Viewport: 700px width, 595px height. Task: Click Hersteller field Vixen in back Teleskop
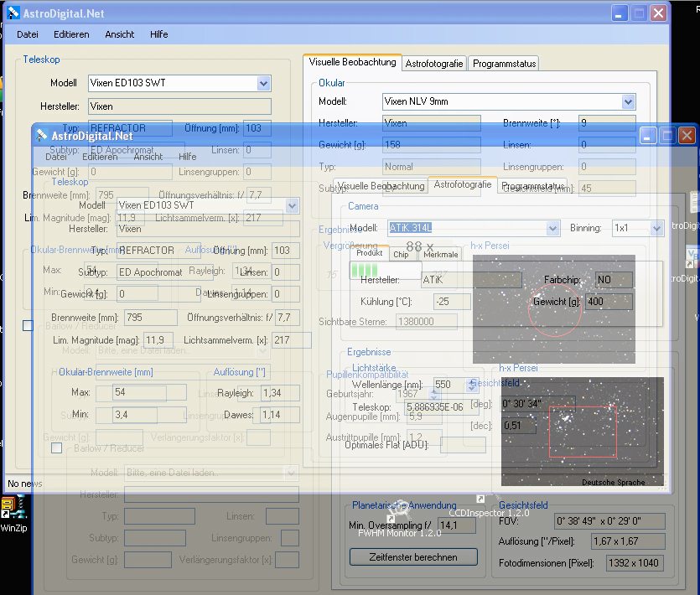(x=179, y=106)
